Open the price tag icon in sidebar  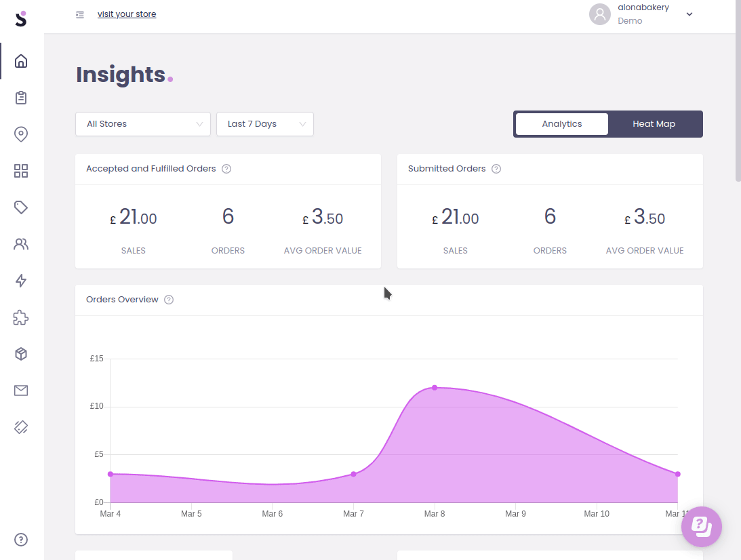coord(21,207)
